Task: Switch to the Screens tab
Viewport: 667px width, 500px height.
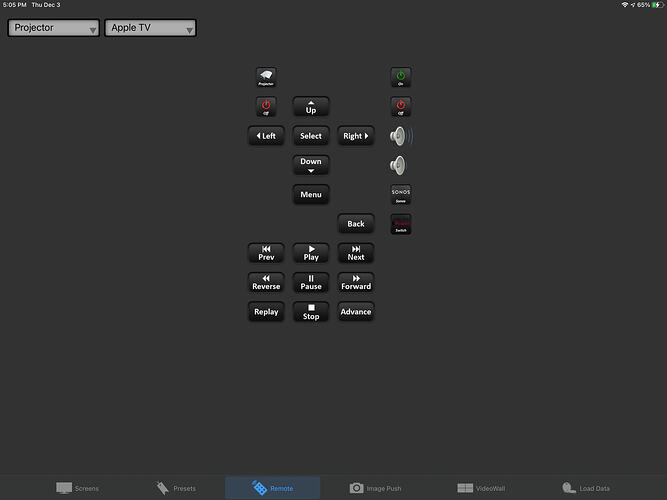Action: pos(77,488)
